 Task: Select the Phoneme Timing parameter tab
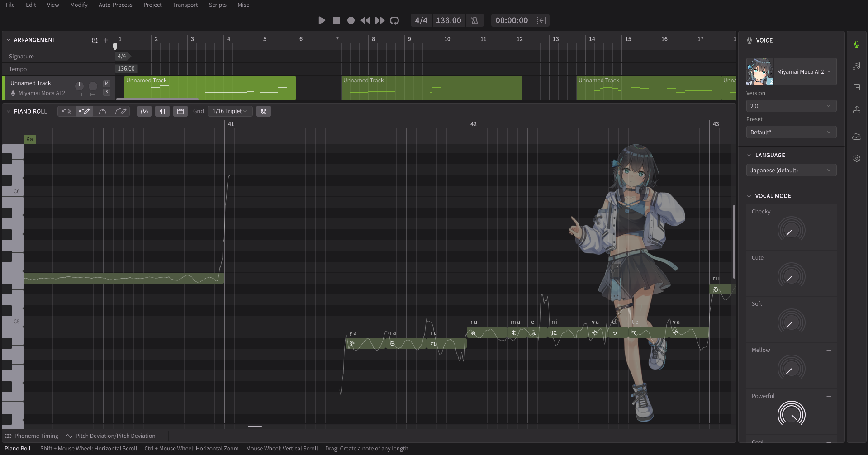click(32, 436)
